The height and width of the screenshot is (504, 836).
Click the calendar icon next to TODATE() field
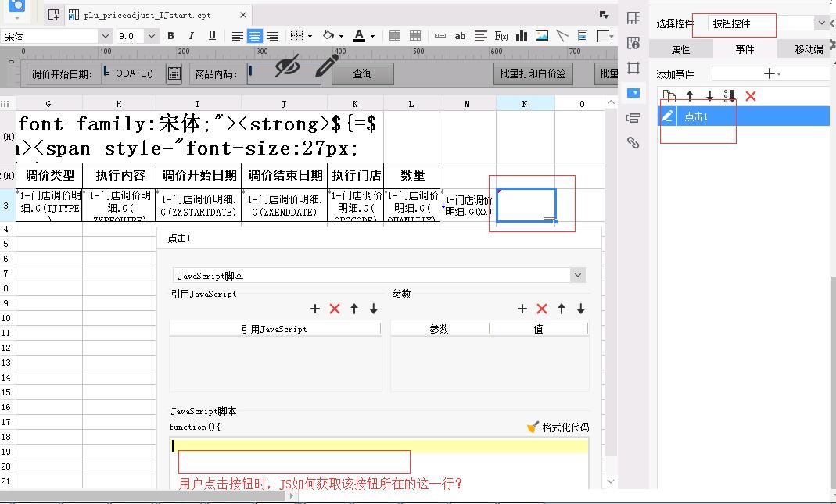pyautogui.click(x=174, y=73)
